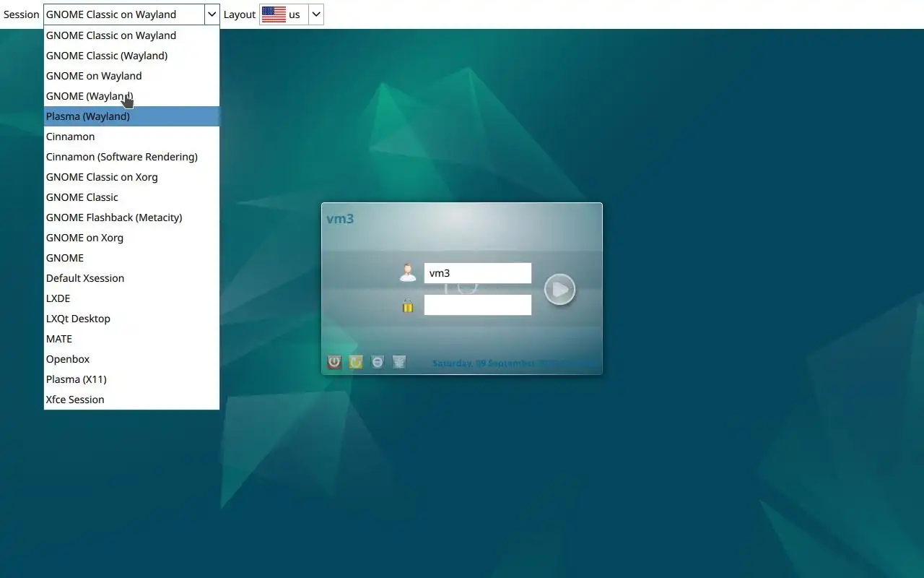This screenshot has width=924, height=578.
Task: Click the round login play button
Action: click(x=559, y=290)
